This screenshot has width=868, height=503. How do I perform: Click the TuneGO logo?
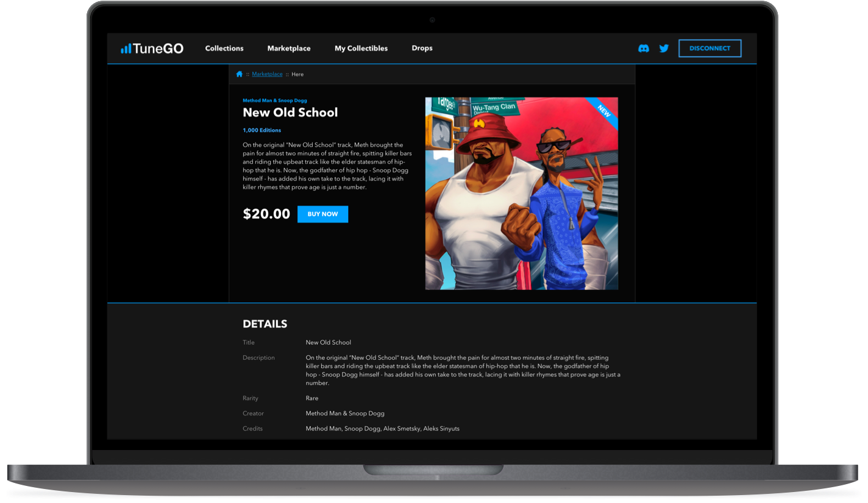[x=152, y=49]
